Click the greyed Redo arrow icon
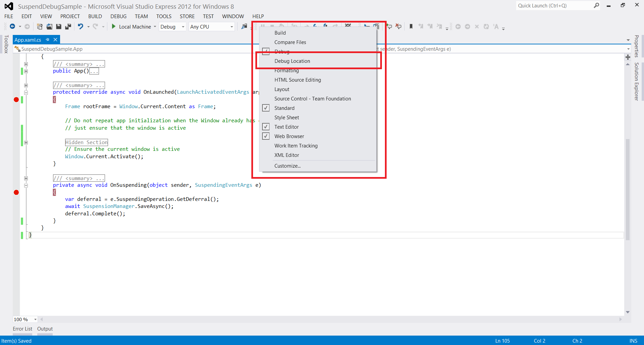The height and width of the screenshot is (345, 644). 95,27
